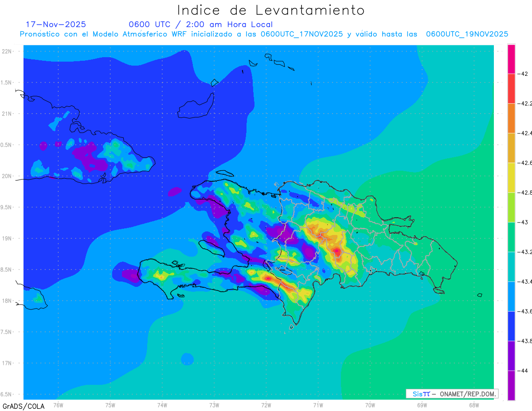Pick the red legend swatch between -42 and -42.2
Screen dimensions: 532x411
pyautogui.click(x=511, y=89)
